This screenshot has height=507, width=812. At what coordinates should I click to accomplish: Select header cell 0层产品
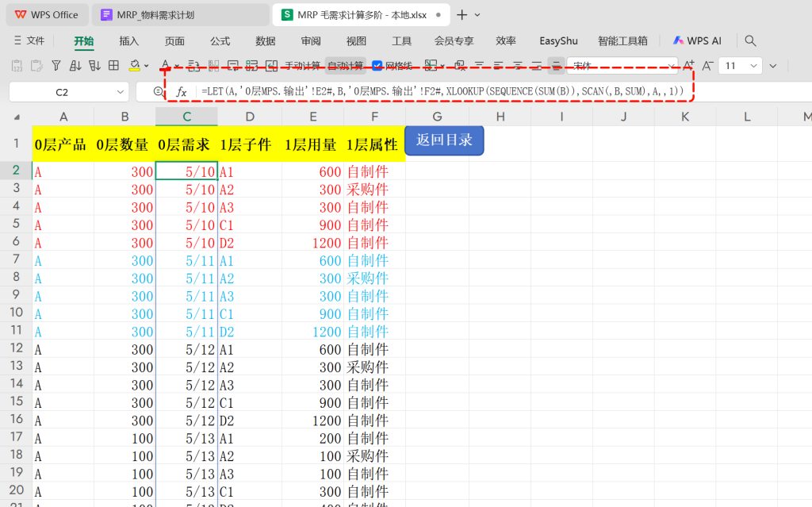[63, 144]
